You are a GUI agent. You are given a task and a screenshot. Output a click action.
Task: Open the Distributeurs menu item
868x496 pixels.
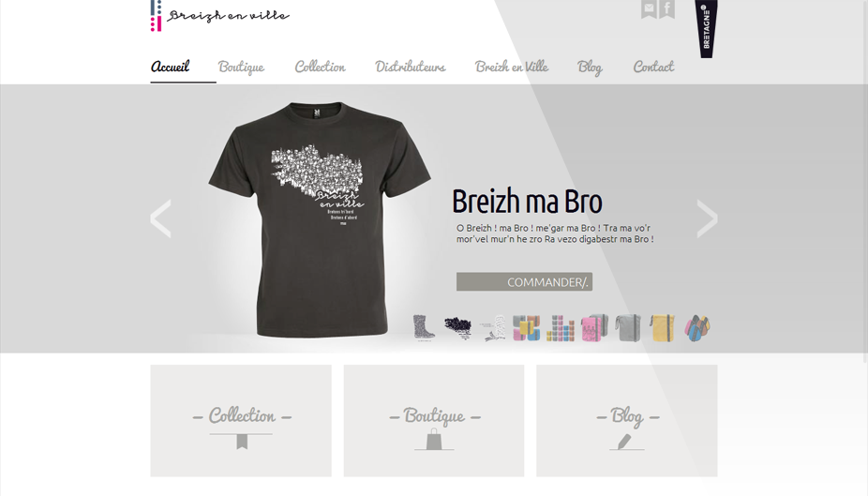point(411,67)
